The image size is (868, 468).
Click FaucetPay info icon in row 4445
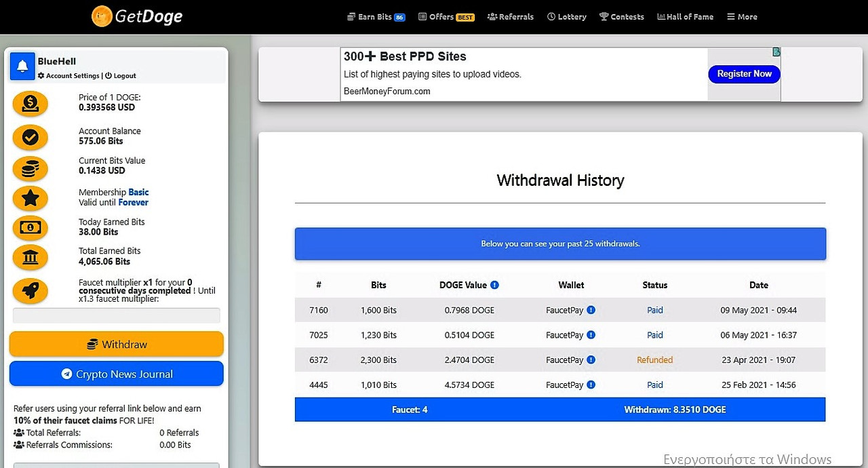click(x=591, y=385)
